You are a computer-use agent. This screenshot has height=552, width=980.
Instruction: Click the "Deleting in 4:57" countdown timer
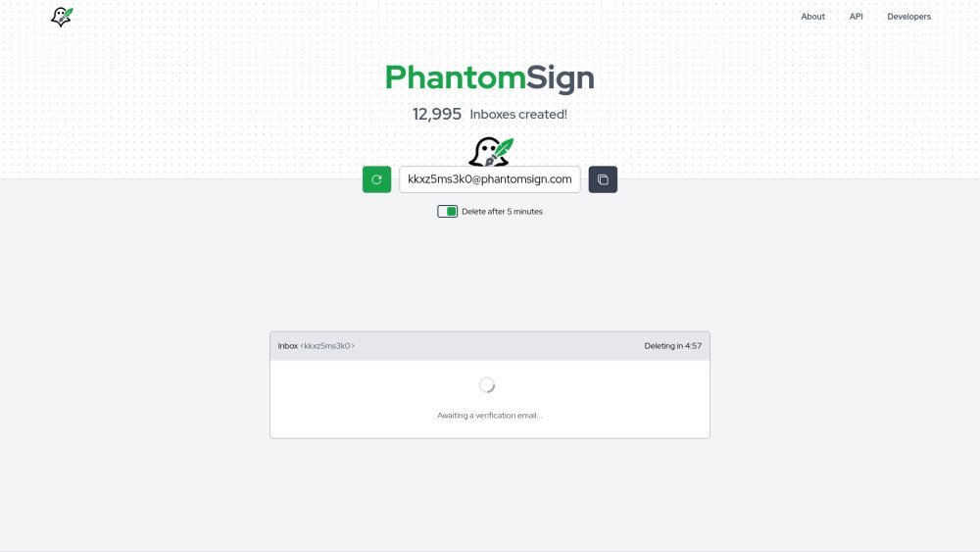(672, 346)
